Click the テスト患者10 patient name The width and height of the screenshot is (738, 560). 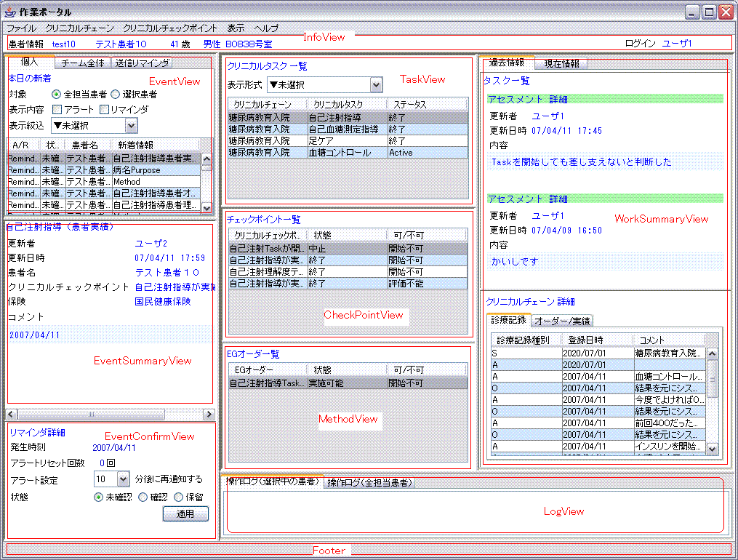(121, 44)
